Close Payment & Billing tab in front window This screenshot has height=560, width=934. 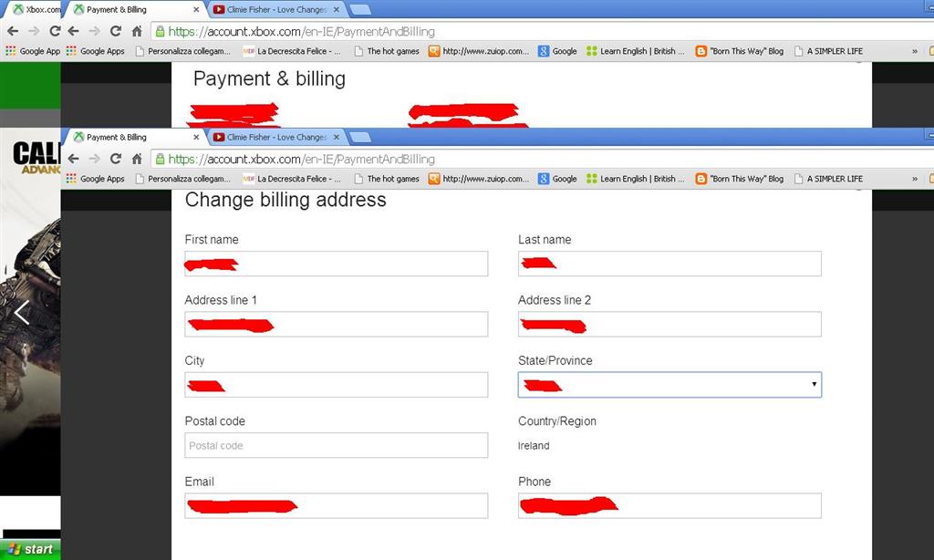pos(196,137)
